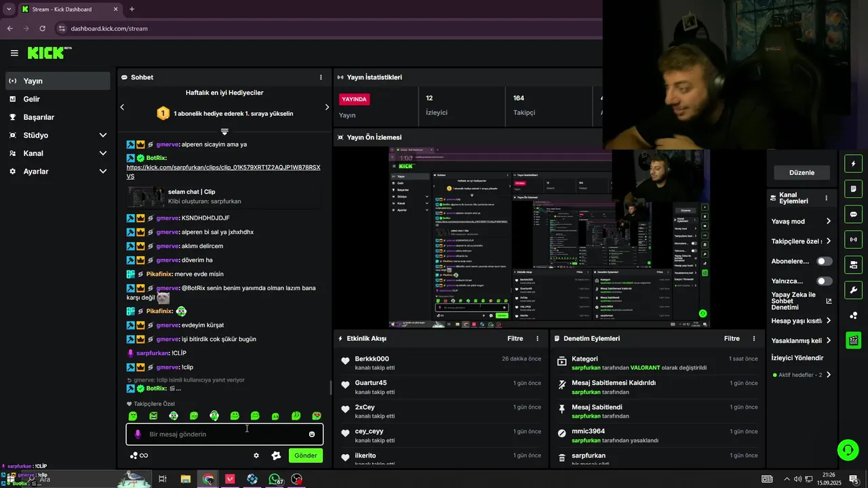Click the wrench tool icon in right toolbar
Image resolution: width=868 pixels, height=488 pixels.
853,290
